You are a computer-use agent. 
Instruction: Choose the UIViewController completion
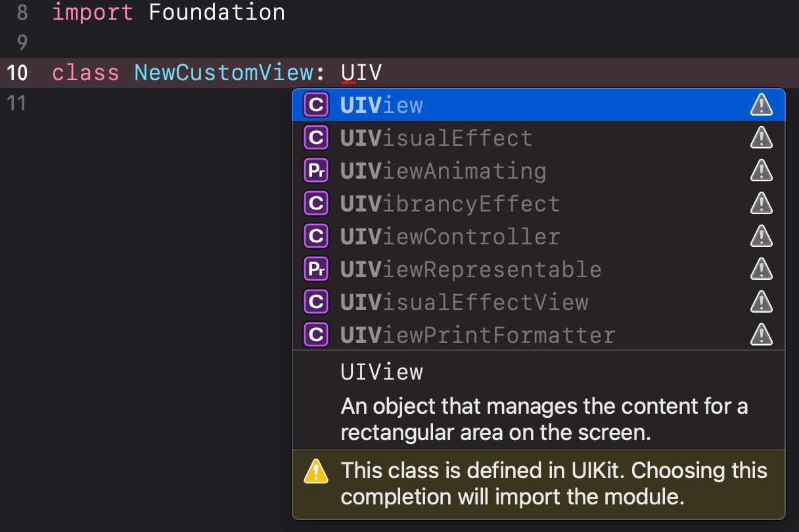[x=538, y=236]
